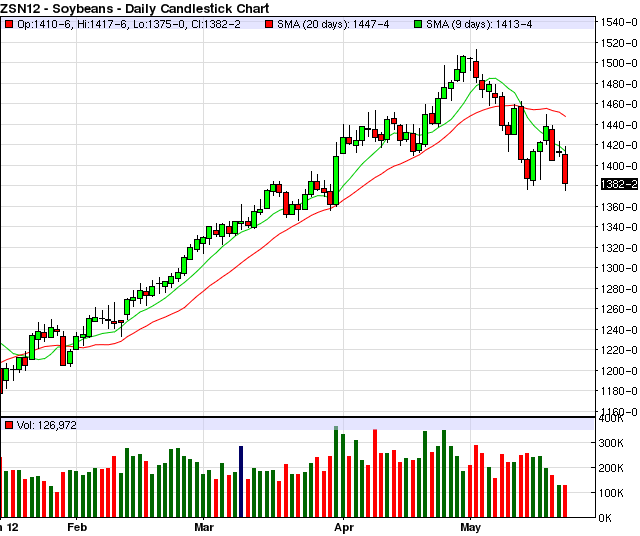Click the 1320-0 price axis label

point(619,248)
